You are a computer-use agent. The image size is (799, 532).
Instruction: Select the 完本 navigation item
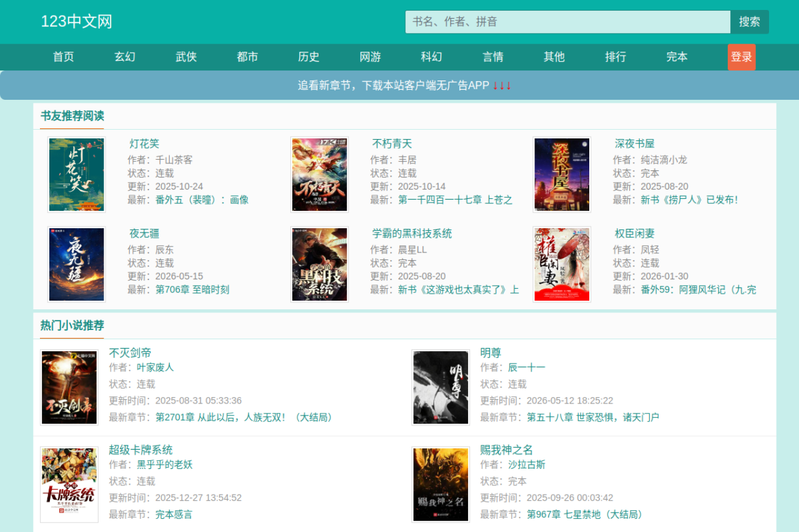tap(677, 57)
